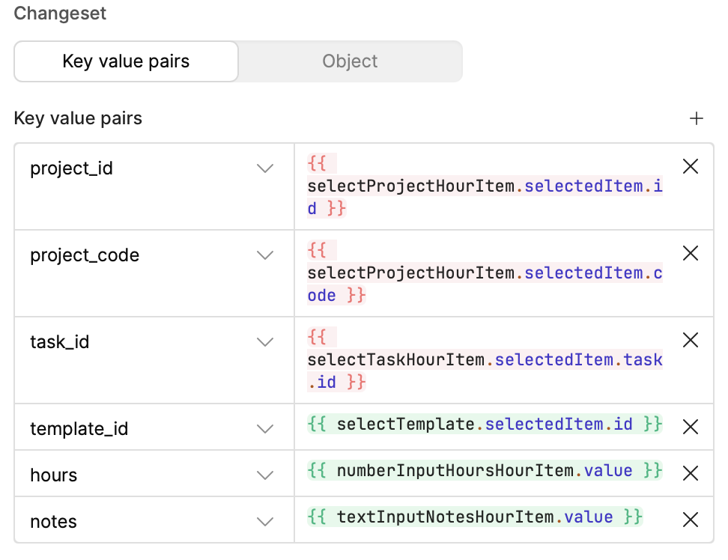The height and width of the screenshot is (560, 728).
Task: Remove the project_id row with its X icon
Action: click(691, 167)
